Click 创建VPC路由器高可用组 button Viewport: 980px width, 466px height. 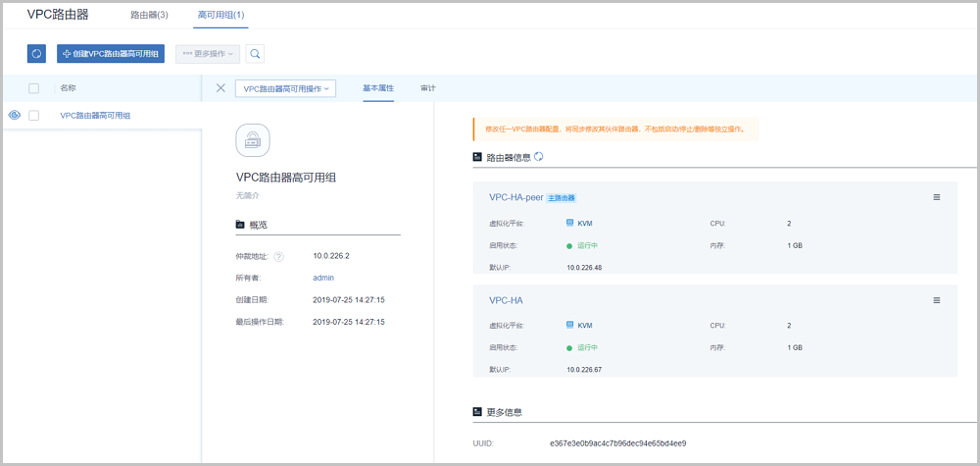pos(111,54)
